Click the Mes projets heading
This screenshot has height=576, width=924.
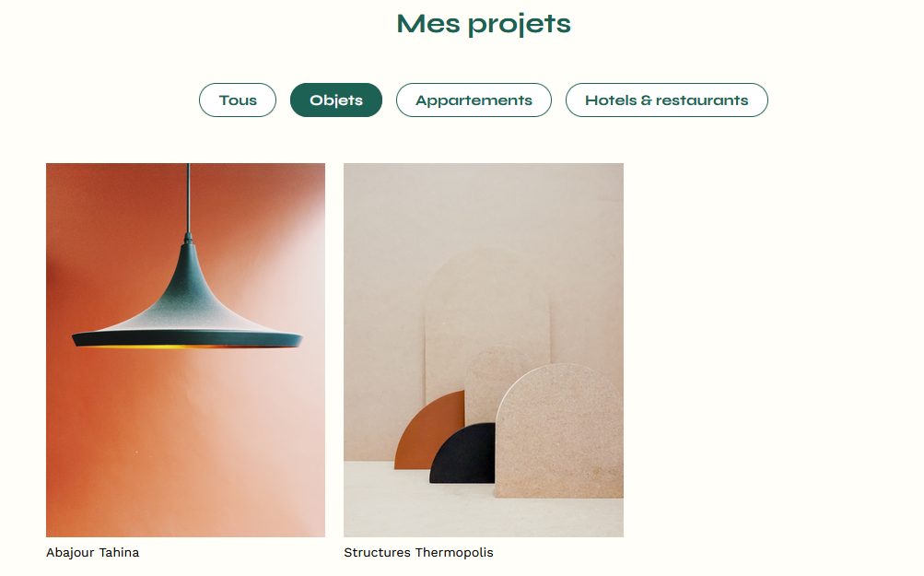[x=484, y=24]
